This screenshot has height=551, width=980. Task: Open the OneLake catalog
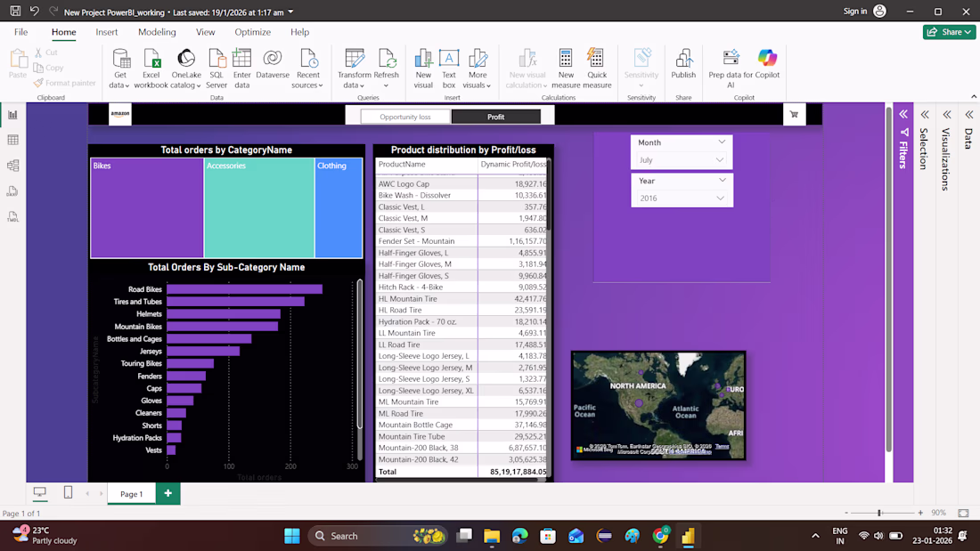coord(185,69)
